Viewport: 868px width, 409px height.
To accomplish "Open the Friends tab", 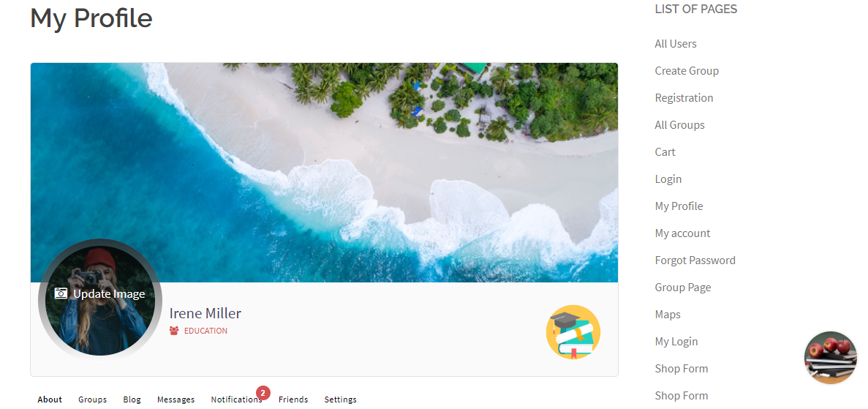I will click(x=293, y=399).
